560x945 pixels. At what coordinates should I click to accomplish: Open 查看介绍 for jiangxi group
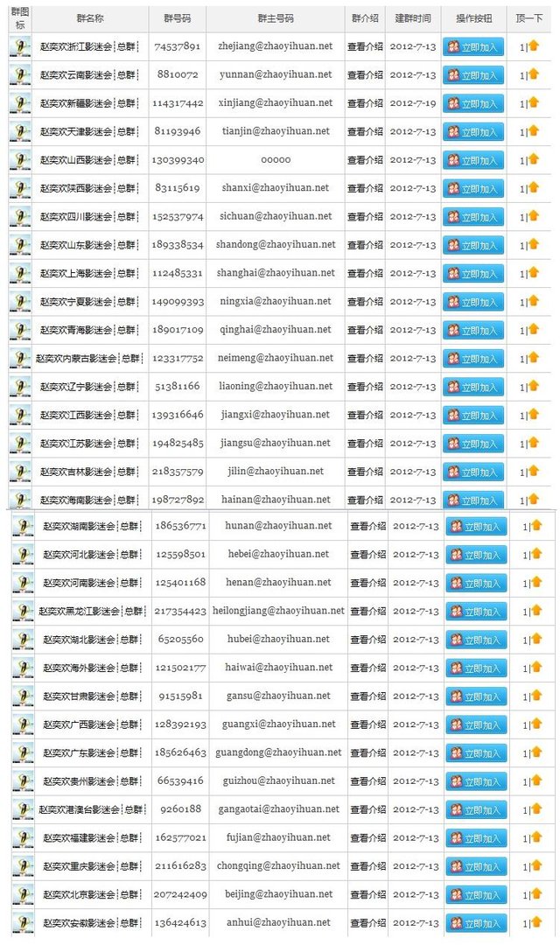365,415
